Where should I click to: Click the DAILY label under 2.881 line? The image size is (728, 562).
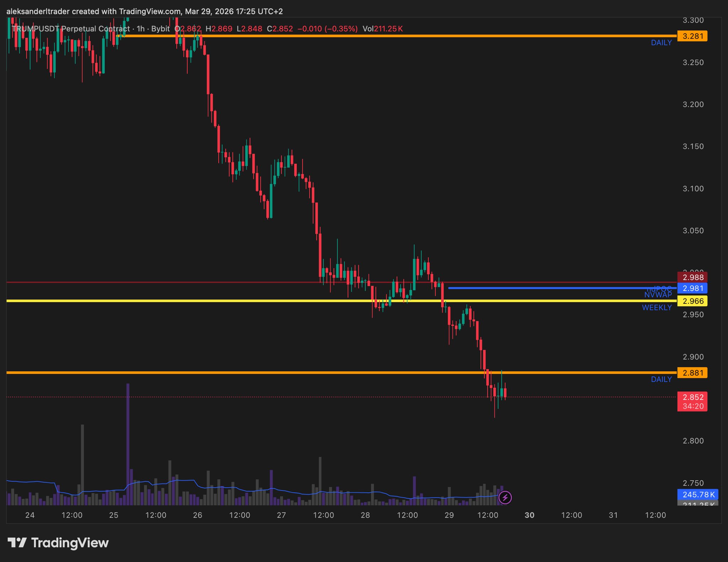[x=661, y=380]
